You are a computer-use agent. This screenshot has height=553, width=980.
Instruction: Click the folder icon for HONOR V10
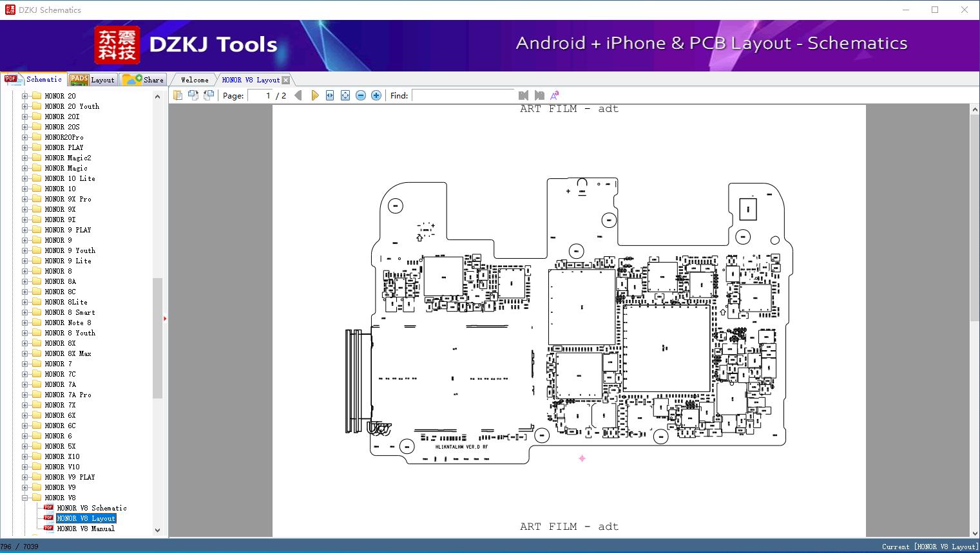37,467
